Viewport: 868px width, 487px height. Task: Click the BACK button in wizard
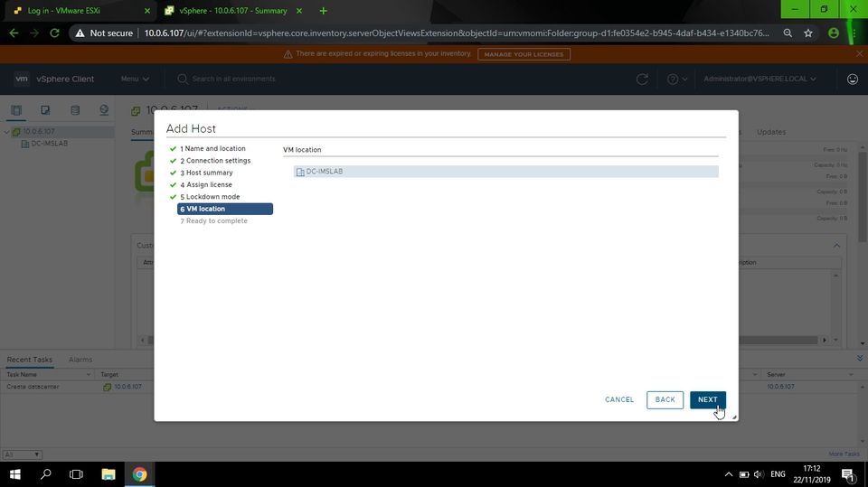pos(665,399)
